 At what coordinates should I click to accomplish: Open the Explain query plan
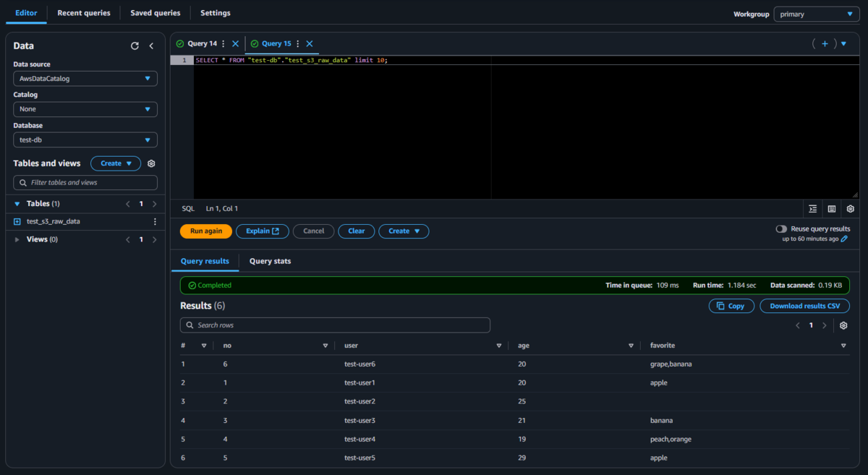point(263,231)
